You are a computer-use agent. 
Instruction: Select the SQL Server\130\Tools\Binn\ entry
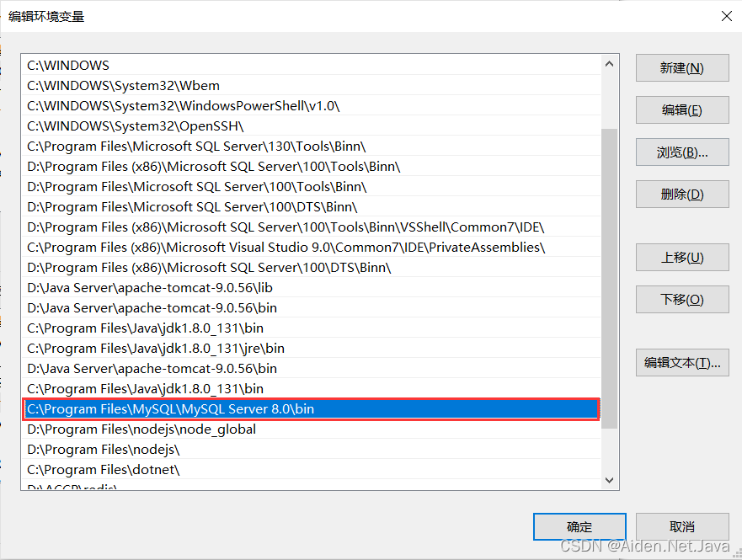coord(311,147)
